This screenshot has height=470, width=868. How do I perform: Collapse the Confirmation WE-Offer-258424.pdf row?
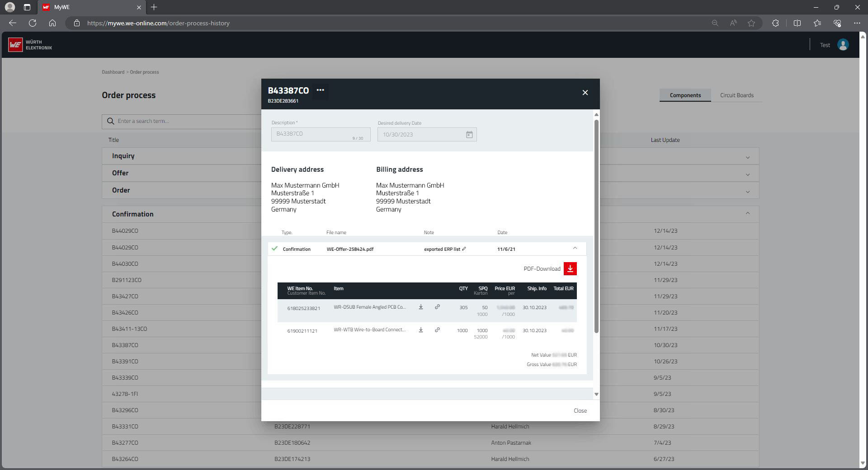point(575,248)
